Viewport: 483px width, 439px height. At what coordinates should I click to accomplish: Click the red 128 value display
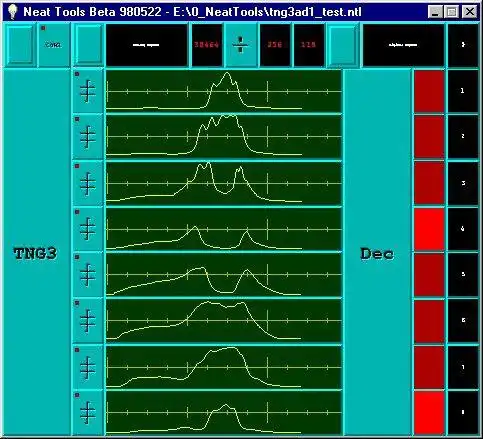pos(309,45)
